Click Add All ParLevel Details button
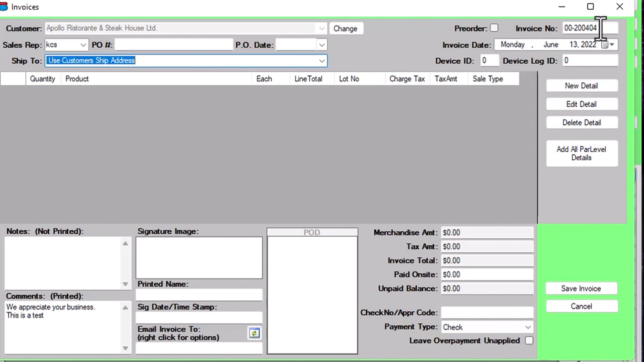This screenshot has height=362, width=644. point(582,153)
